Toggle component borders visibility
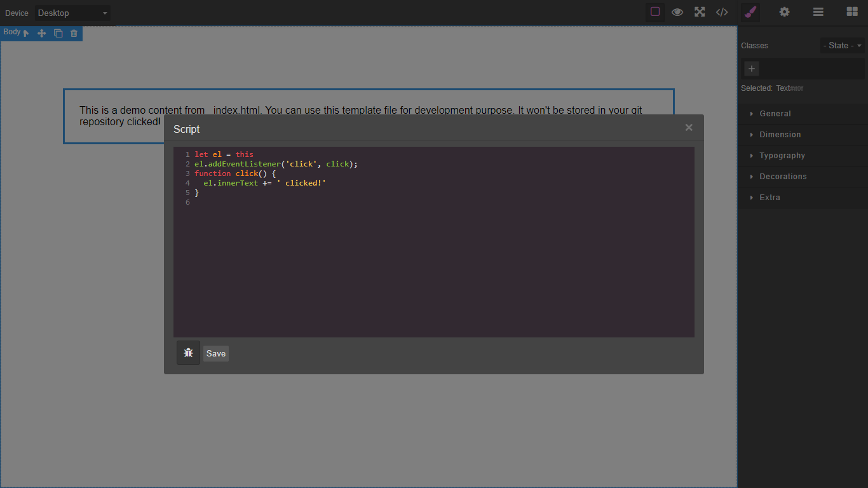Viewport: 868px width, 488px height. click(654, 12)
